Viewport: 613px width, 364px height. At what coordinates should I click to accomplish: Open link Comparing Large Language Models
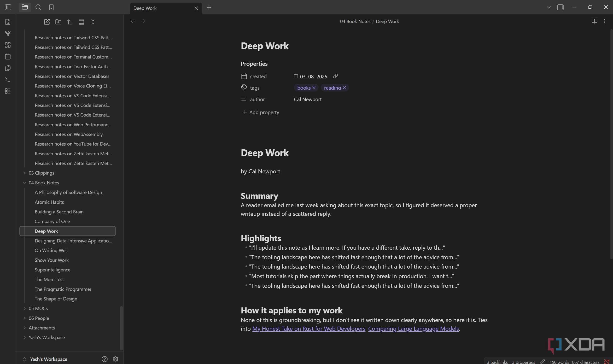(x=413, y=329)
